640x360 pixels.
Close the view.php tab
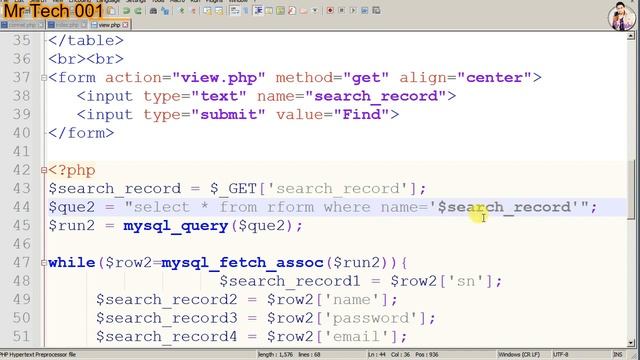[x=125, y=25]
